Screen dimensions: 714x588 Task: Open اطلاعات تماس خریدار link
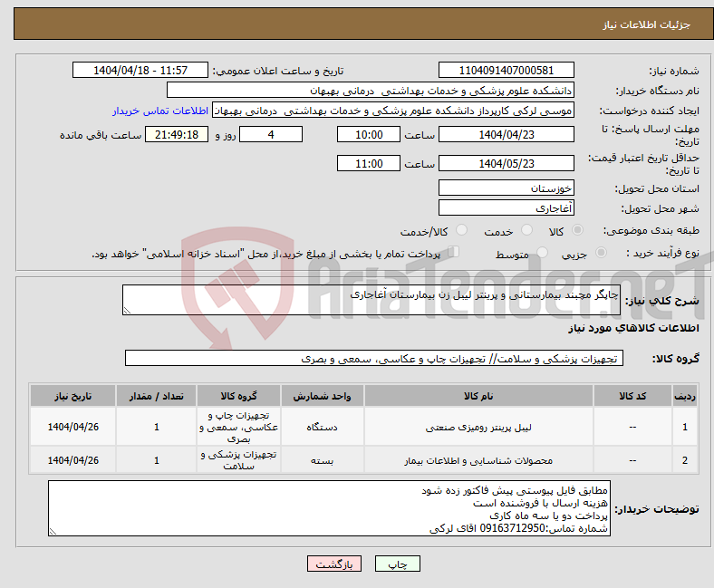point(160,111)
